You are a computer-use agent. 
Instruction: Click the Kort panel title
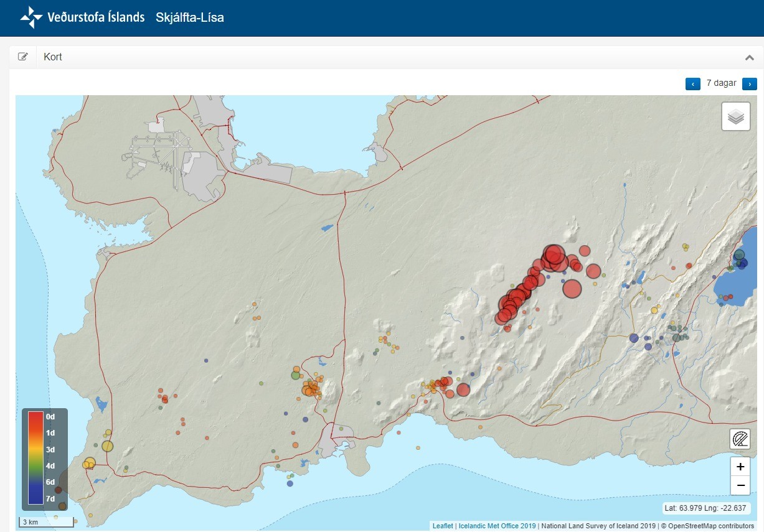pos(53,57)
